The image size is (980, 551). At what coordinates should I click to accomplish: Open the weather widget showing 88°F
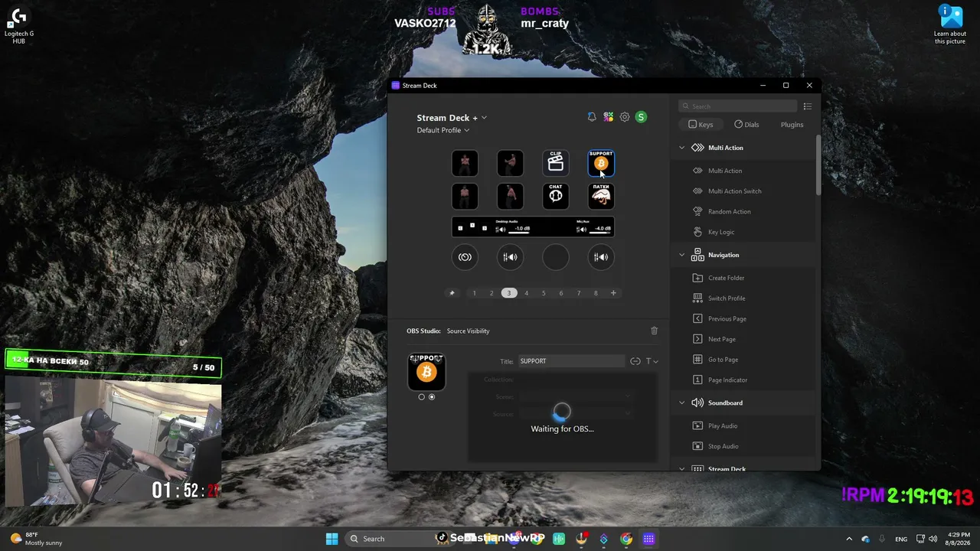coord(35,539)
